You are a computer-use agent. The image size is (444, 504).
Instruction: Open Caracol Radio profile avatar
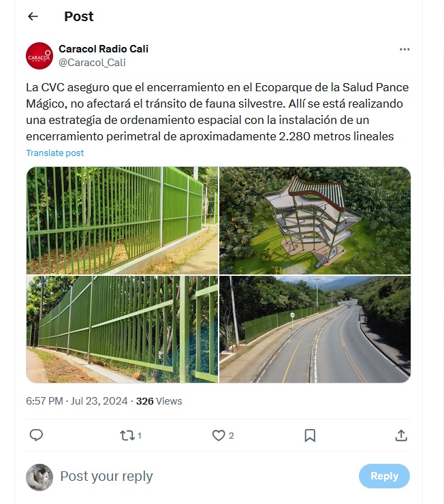pyautogui.click(x=39, y=56)
